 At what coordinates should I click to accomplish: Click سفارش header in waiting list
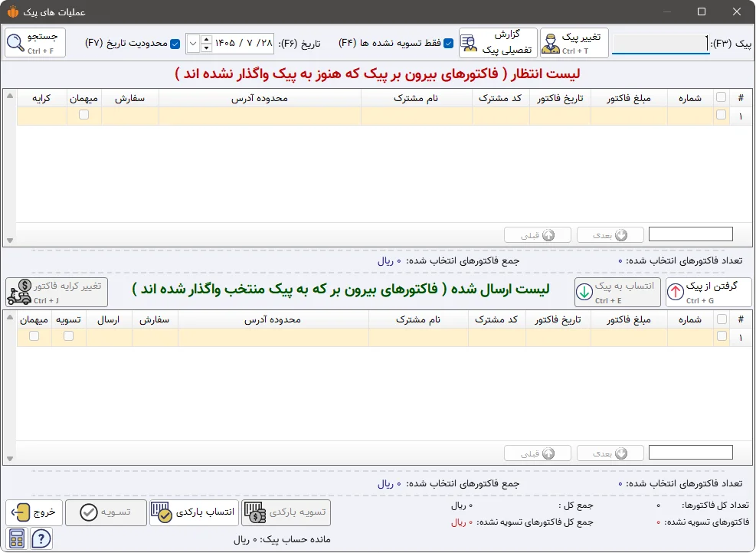tap(129, 98)
